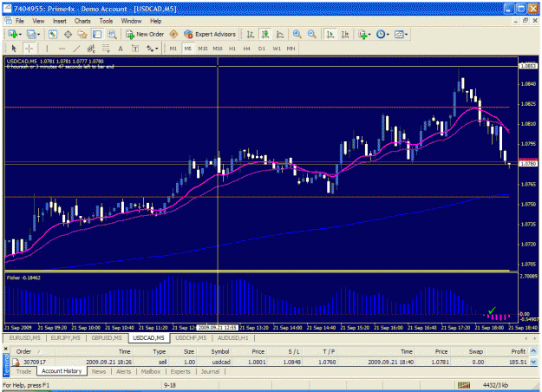Toggle the Terminal panel icon
The image size is (542, 392).
pos(97,34)
